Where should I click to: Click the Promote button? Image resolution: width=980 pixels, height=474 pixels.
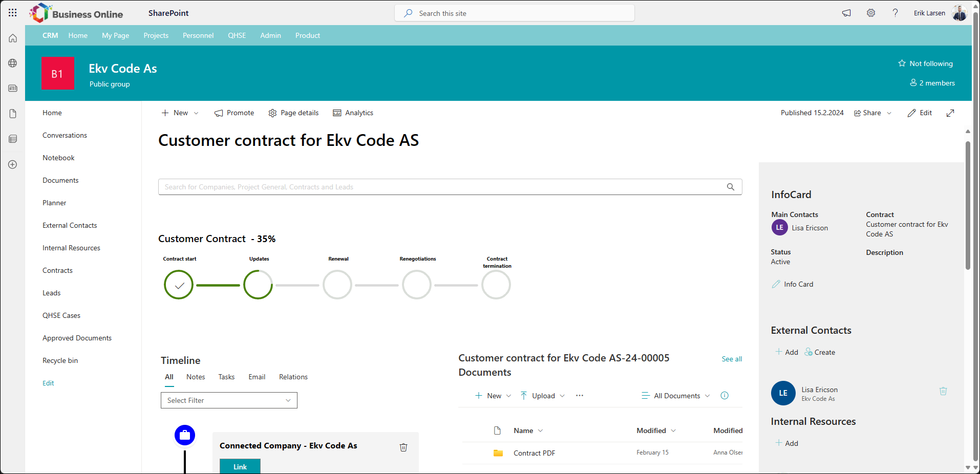[234, 113]
